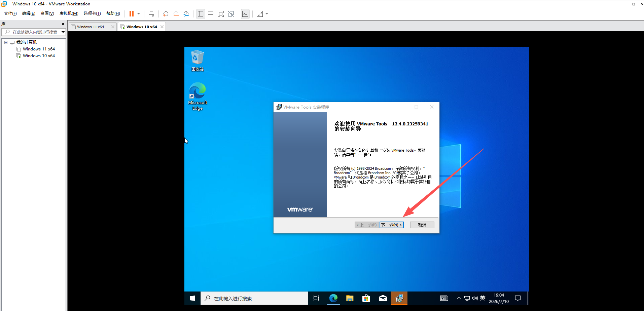Open the 帮助(H) menu
This screenshot has height=311, width=644.
[x=113, y=13]
